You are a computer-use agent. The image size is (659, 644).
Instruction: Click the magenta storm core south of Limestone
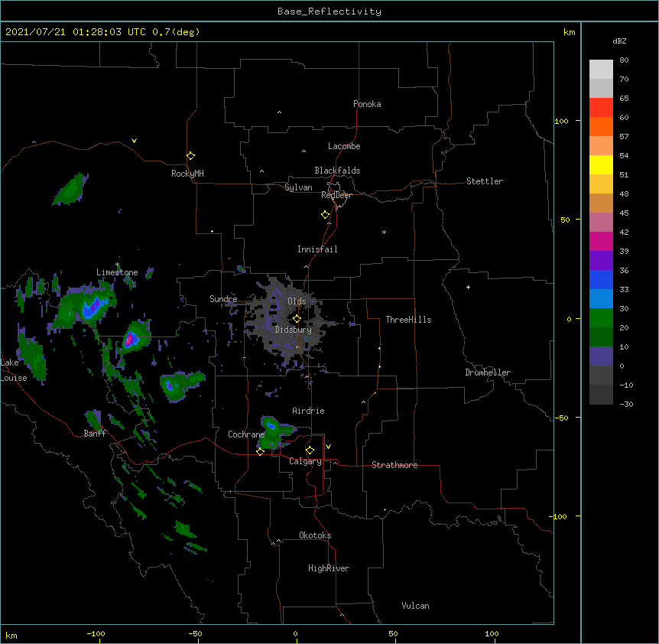(x=130, y=339)
